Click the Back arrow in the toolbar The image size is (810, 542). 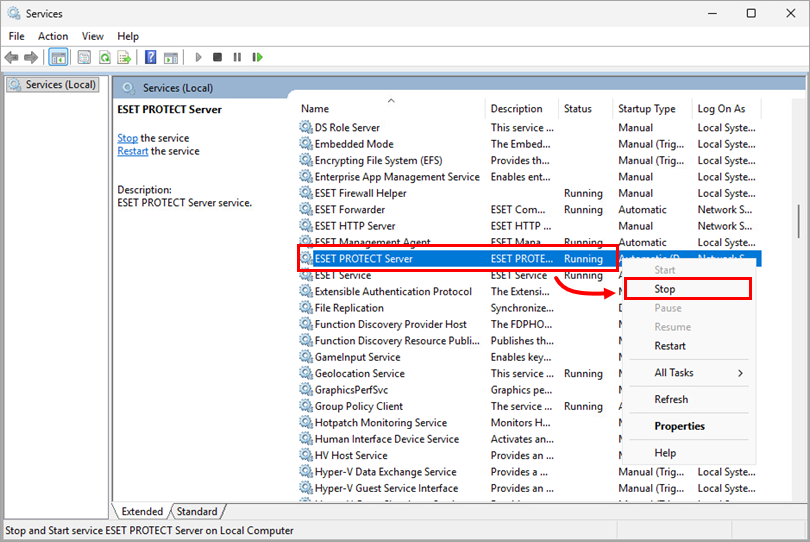(12, 58)
